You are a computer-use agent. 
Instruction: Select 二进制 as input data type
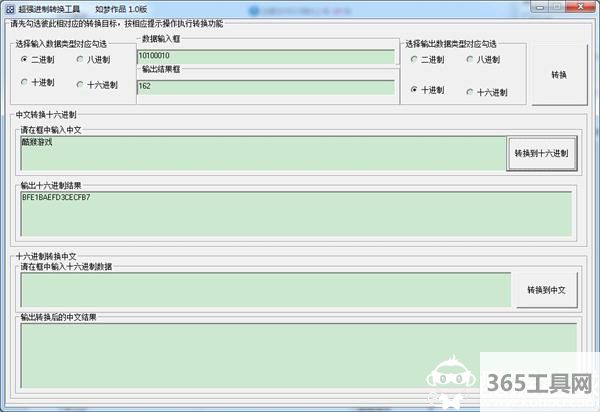[25, 59]
